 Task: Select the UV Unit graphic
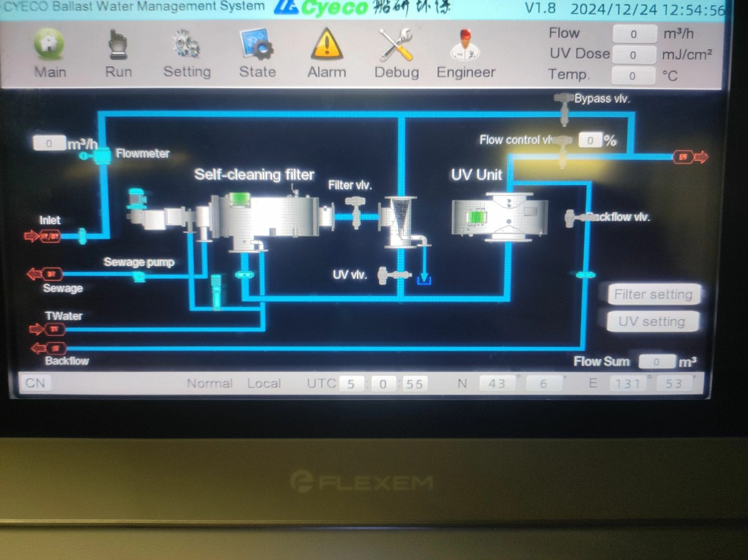click(499, 217)
